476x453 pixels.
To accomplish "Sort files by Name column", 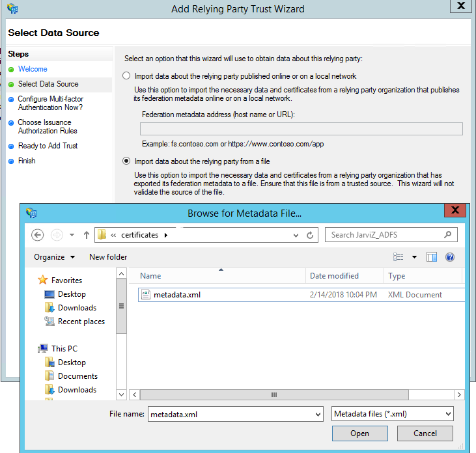I will coord(217,276).
